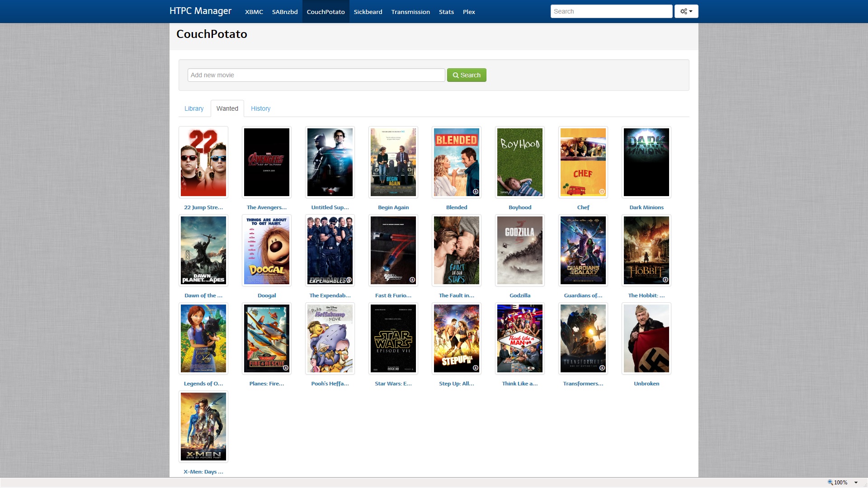Open the 22 Jump Street title link
Viewport: 868px width, 488px height.
pyautogui.click(x=203, y=207)
